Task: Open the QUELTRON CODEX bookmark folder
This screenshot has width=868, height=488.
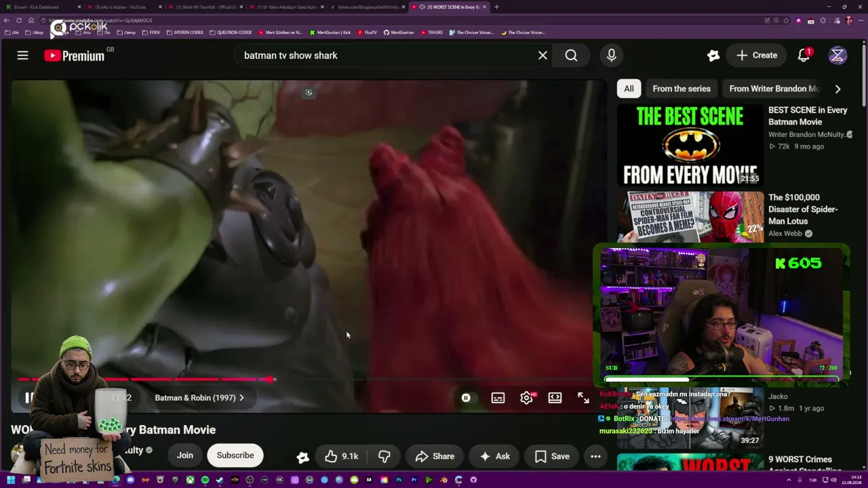Action: pyautogui.click(x=231, y=33)
